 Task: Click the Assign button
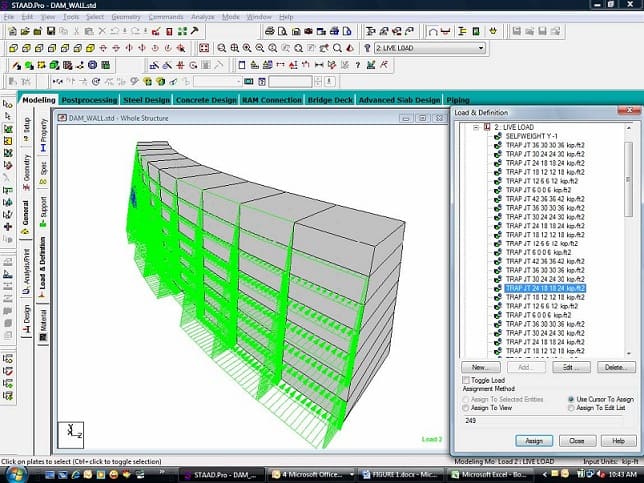pos(533,441)
